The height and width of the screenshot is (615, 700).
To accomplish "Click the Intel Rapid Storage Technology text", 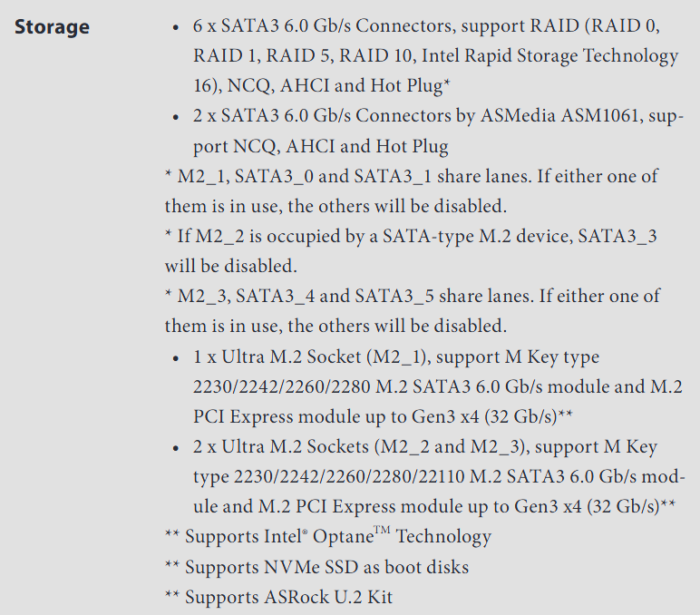I will 549,56.
